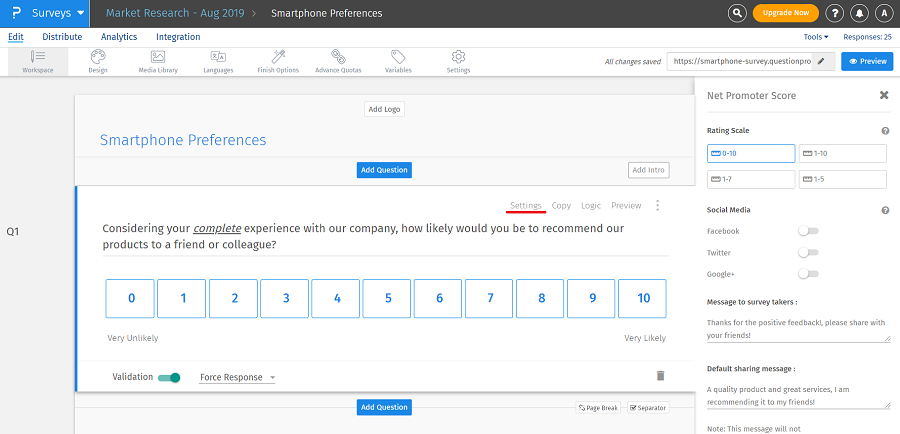Image resolution: width=900 pixels, height=434 pixels.
Task: Open the Design toolbar icon
Action: pyautogui.click(x=98, y=60)
